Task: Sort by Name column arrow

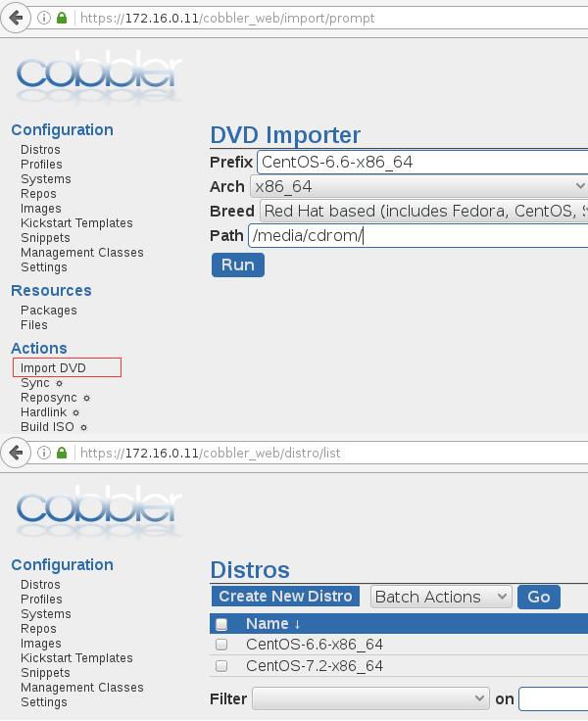Action: point(297,624)
